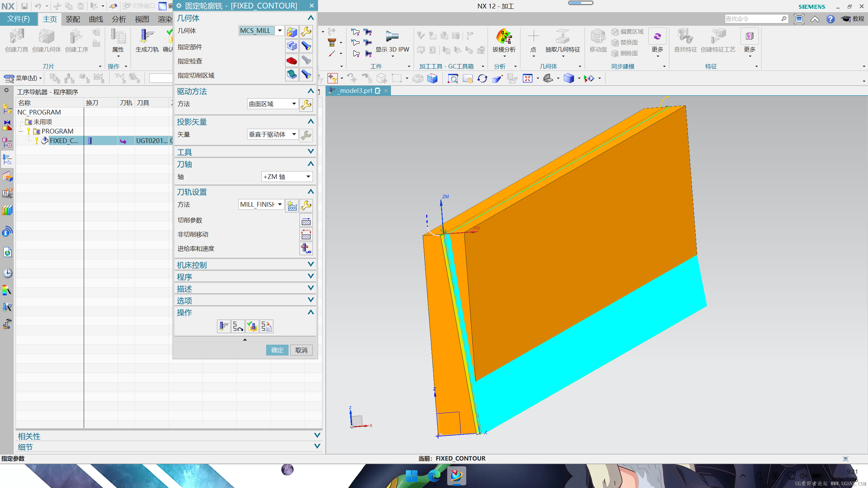Expand the Machine Control (机床控制) section

coord(310,265)
